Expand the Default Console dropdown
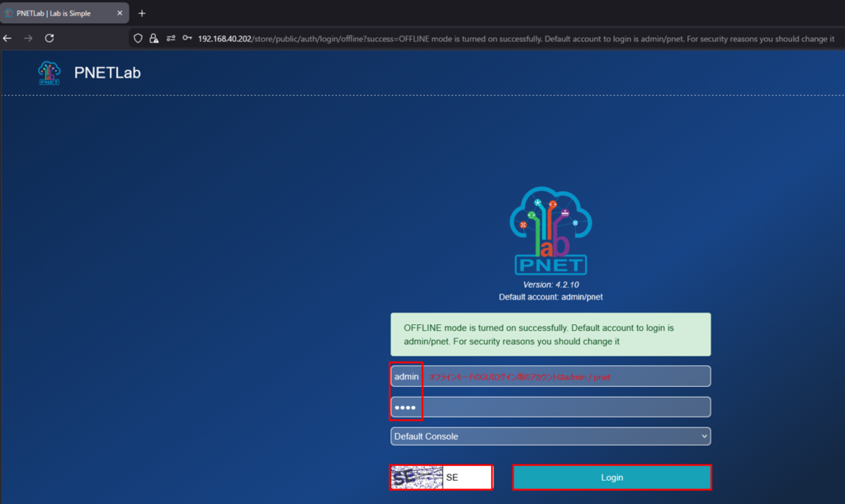Viewport: 845px width, 504px height. (x=550, y=436)
